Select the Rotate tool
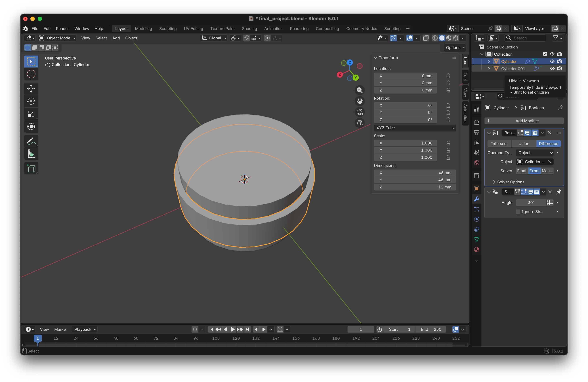Screen dimensions: 588x382 [x=31, y=101]
